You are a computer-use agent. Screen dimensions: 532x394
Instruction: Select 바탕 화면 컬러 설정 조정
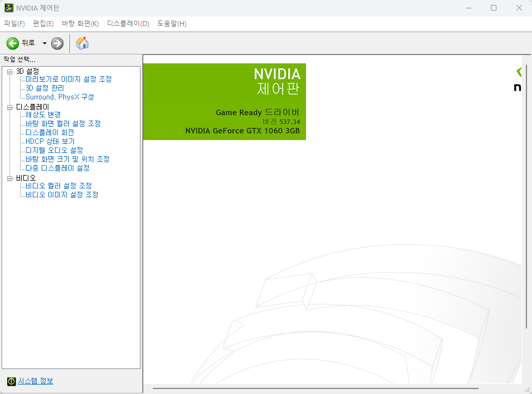tap(63, 123)
